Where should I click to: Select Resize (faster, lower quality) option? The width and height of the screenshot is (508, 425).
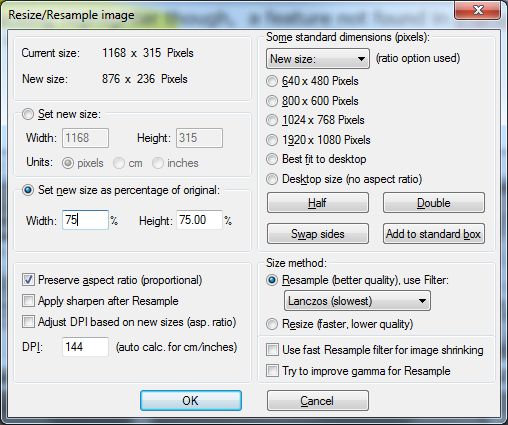272,324
